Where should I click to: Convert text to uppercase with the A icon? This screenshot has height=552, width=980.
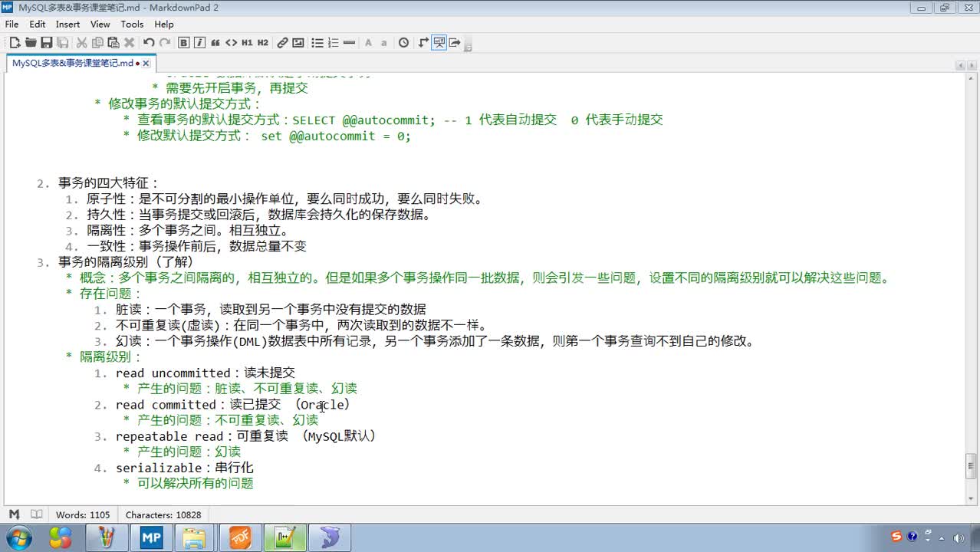(x=368, y=43)
